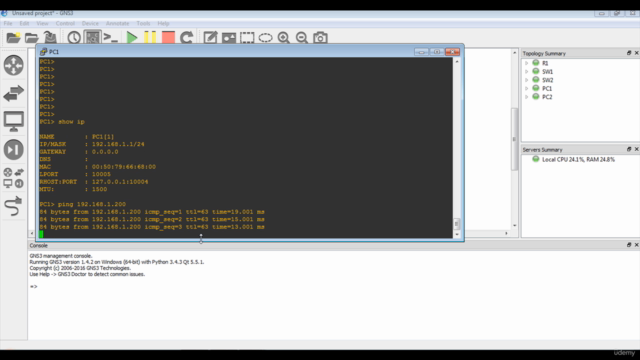Open the Help menu
This screenshot has height=360, width=640.
tap(163, 23)
